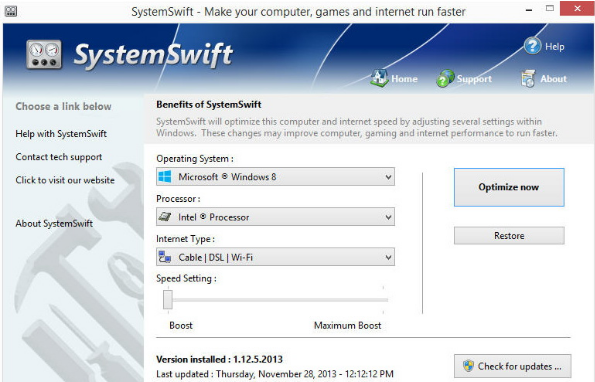Open the About section in the header
The width and height of the screenshot is (595, 382).
click(553, 79)
